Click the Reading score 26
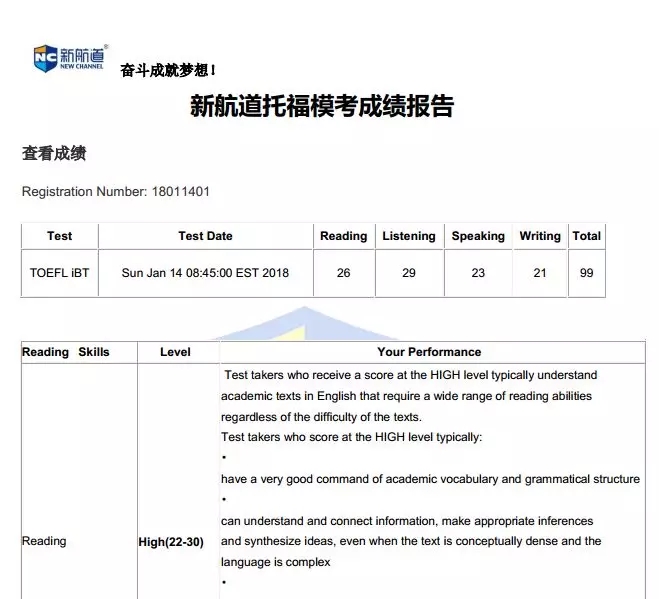The height and width of the screenshot is (599, 659). [343, 273]
